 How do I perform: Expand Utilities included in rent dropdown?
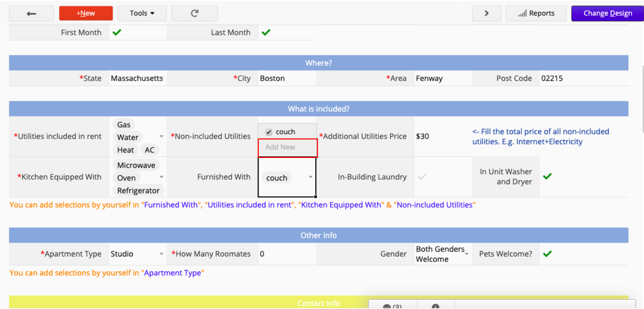click(x=161, y=137)
